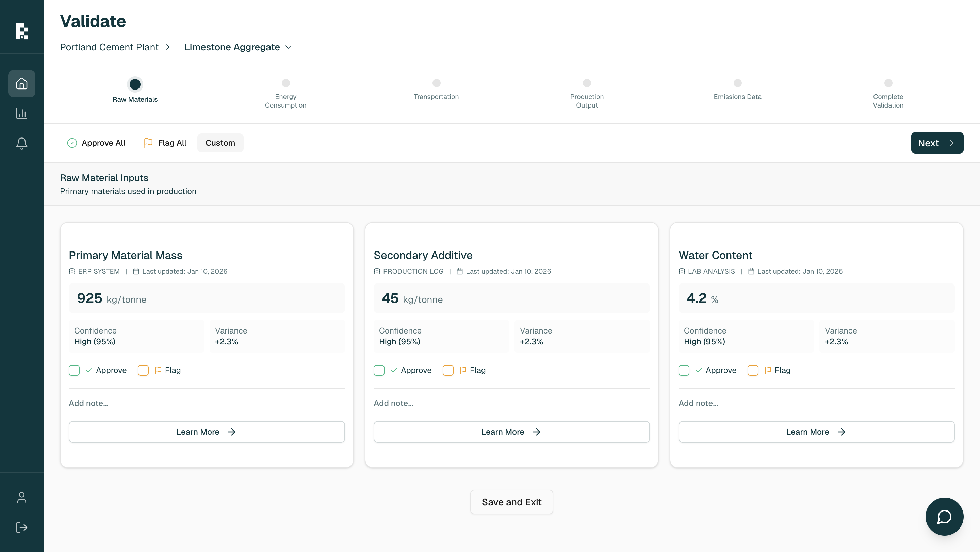
Task: Check Flag box for Secondary Additive
Action: pyautogui.click(x=448, y=370)
